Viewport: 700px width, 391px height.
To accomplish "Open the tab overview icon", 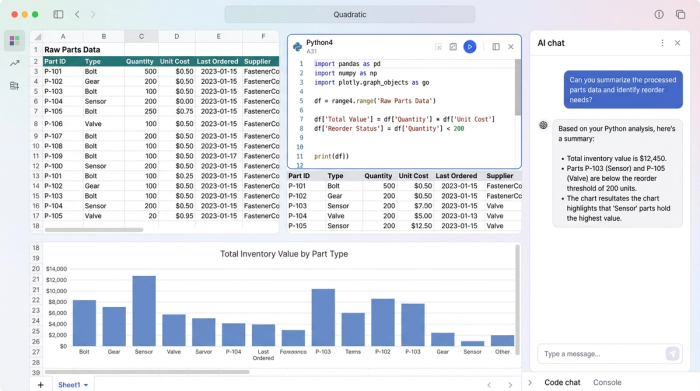I will [680, 14].
